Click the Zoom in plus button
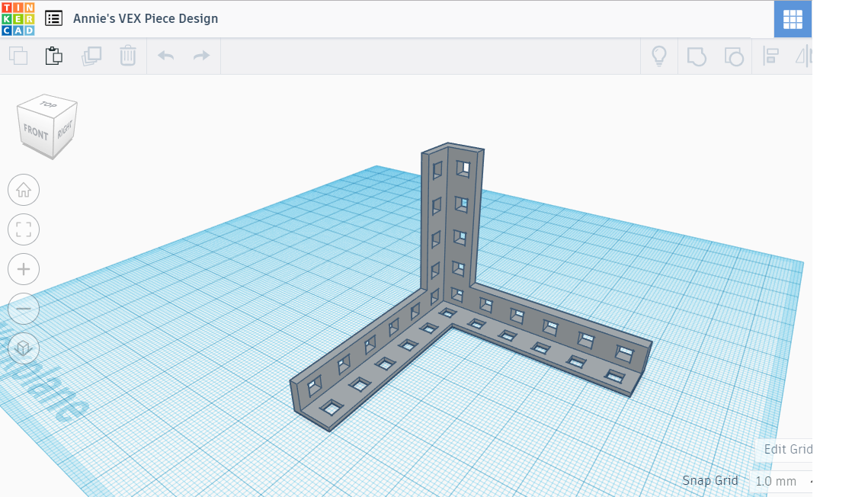The image size is (868, 497). pos(24,269)
